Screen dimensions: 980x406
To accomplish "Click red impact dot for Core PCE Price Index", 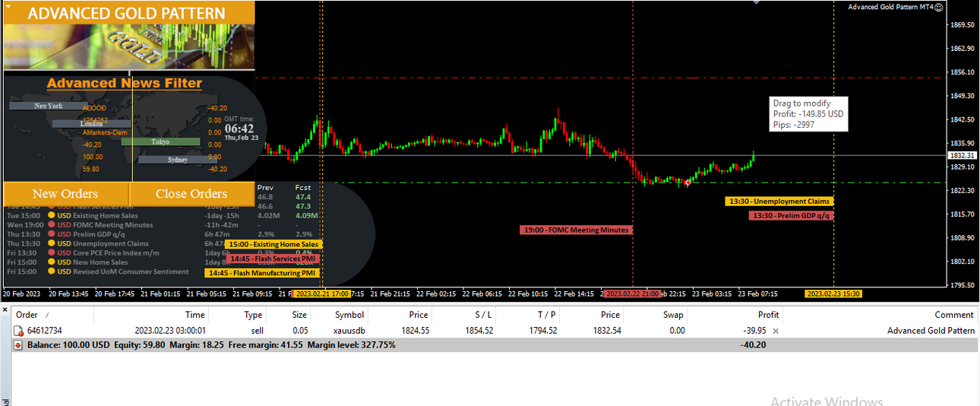I will pos(51,253).
